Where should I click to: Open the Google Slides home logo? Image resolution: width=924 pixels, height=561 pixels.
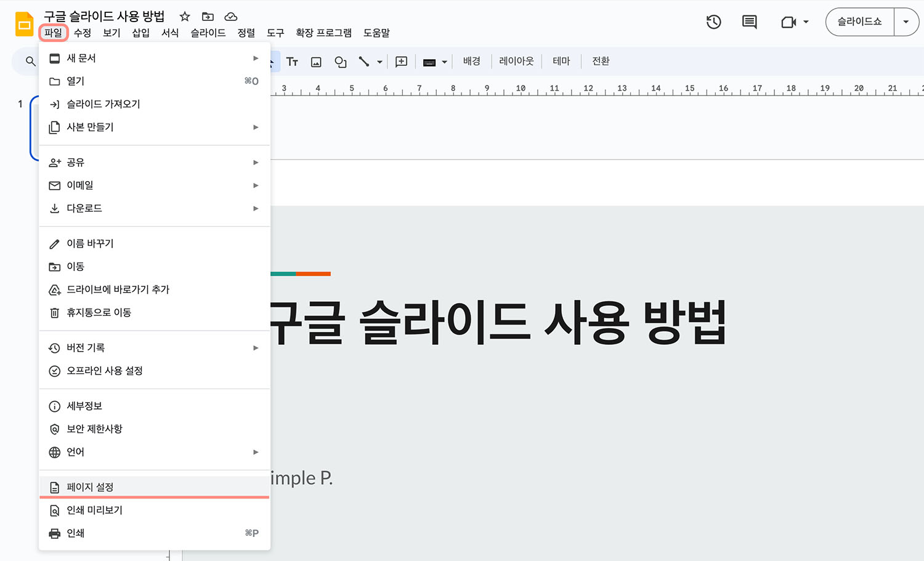coord(25,24)
